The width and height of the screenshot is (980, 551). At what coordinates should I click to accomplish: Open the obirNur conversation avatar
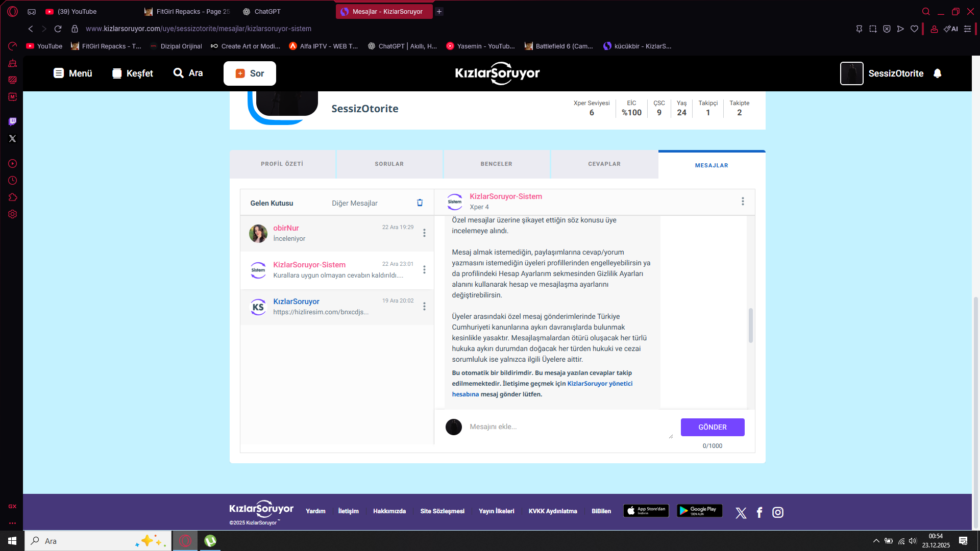pos(258,233)
